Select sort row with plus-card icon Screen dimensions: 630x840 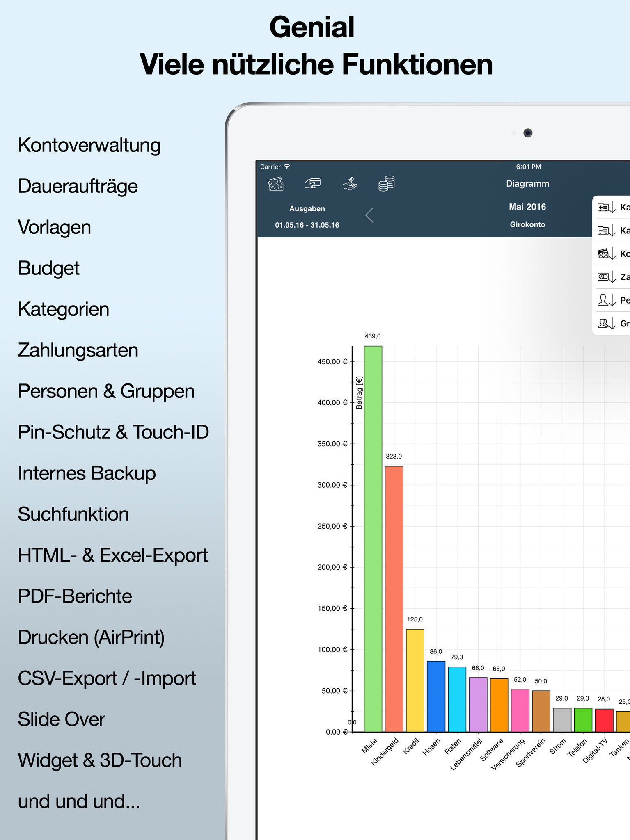[x=611, y=207]
